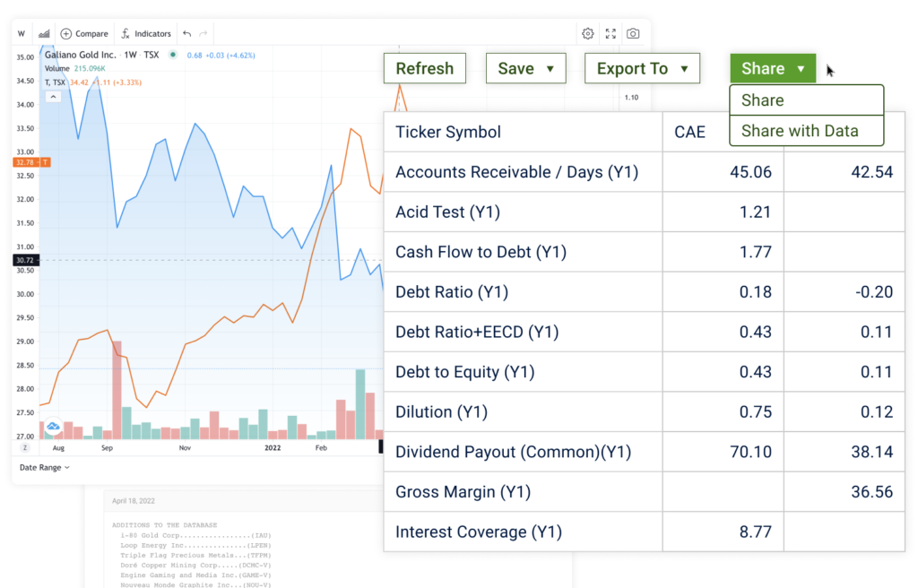Click the undo arrow icon

(186, 33)
